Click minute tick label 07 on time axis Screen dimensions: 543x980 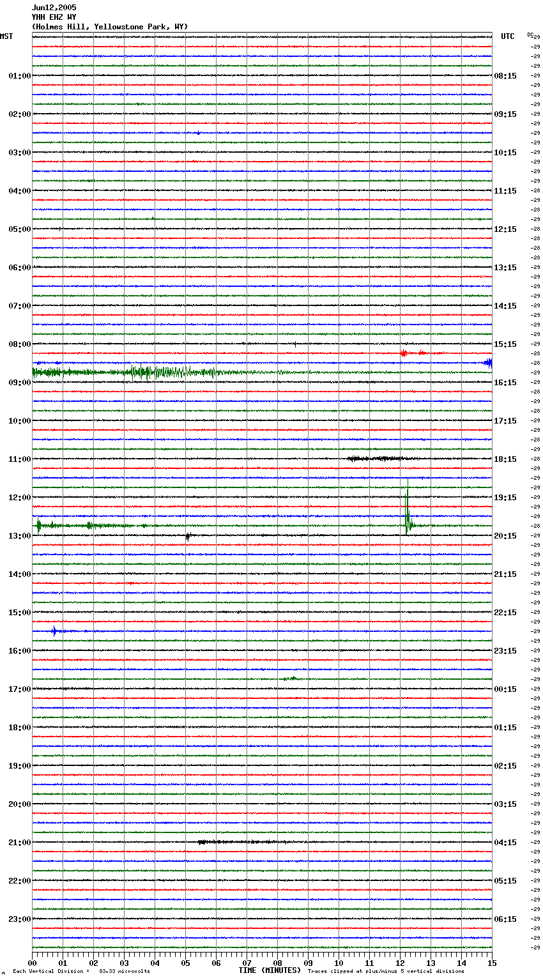tap(247, 963)
